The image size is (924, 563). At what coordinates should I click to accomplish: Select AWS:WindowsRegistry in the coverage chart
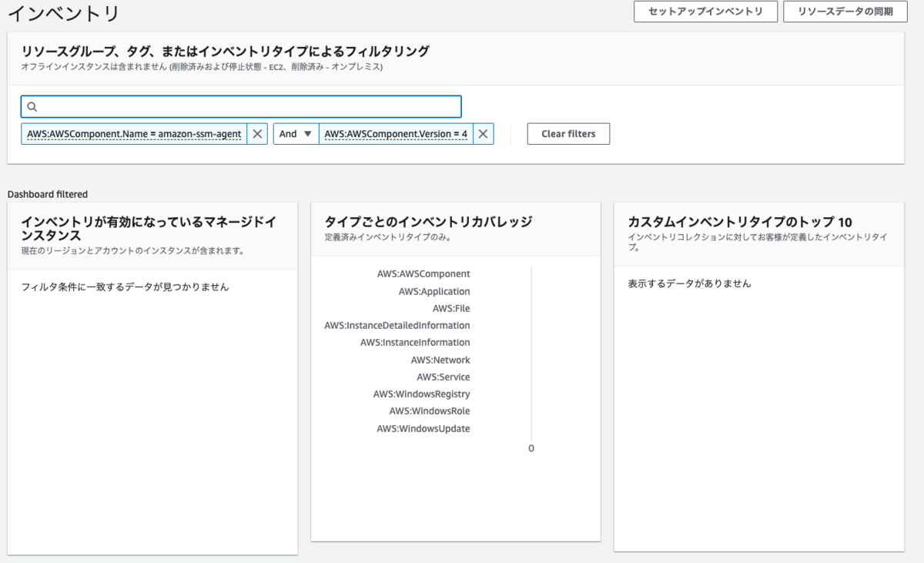point(420,394)
